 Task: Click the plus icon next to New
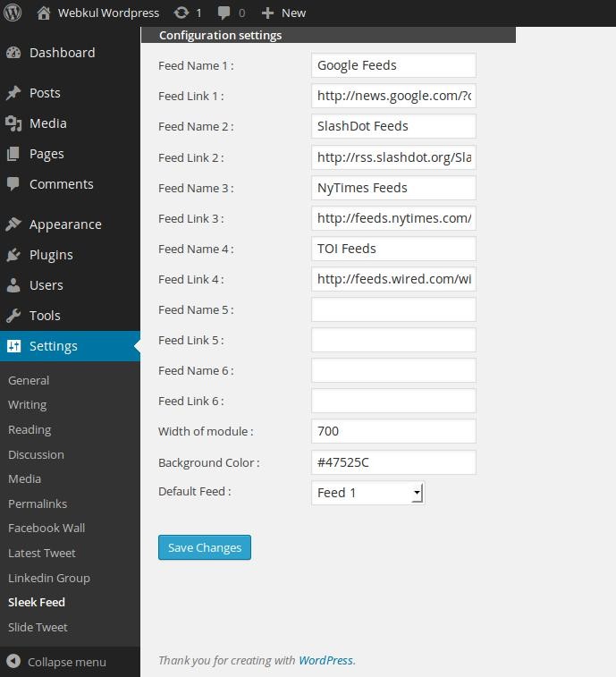[267, 13]
